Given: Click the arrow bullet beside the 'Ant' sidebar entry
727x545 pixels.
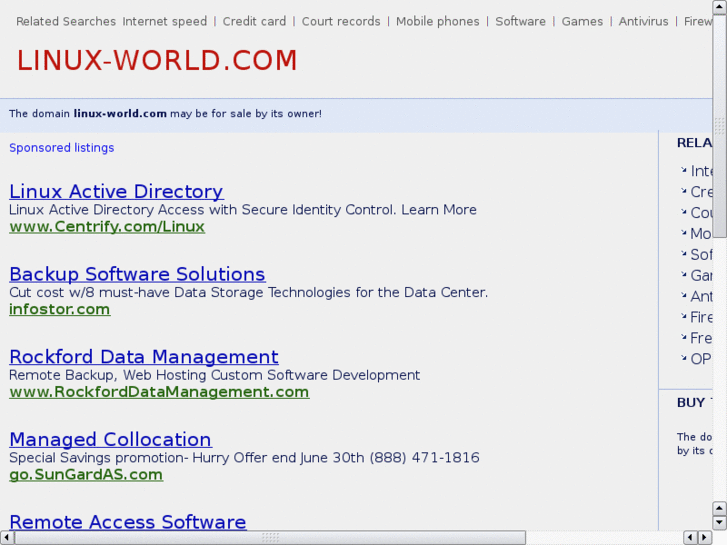Looking at the screenshot, I should click(x=684, y=296).
